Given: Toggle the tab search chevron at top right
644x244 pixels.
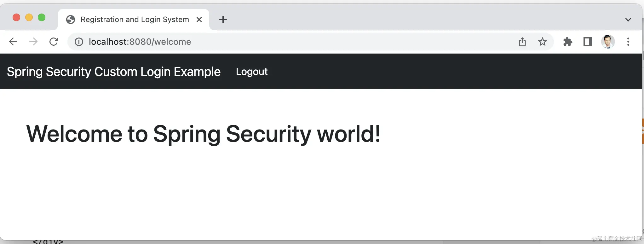Looking at the screenshot, I should [628, 19].
